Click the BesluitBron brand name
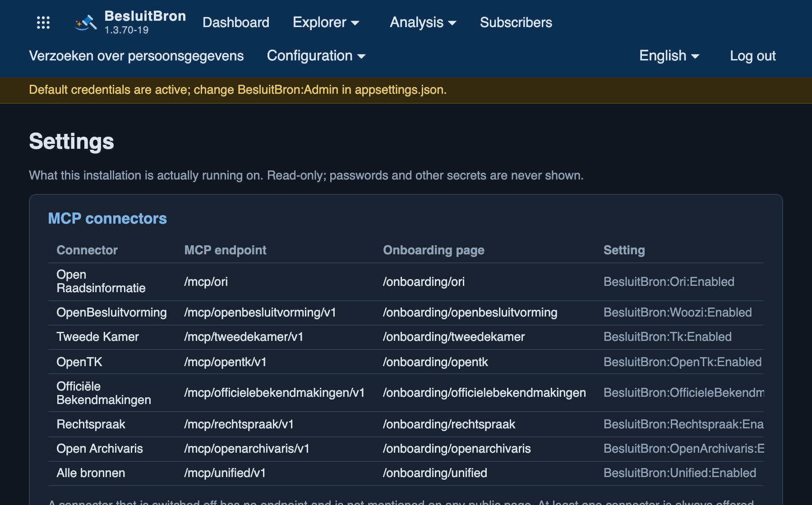The width and height of the screenshot is (812, 505). tap(145, 16)
